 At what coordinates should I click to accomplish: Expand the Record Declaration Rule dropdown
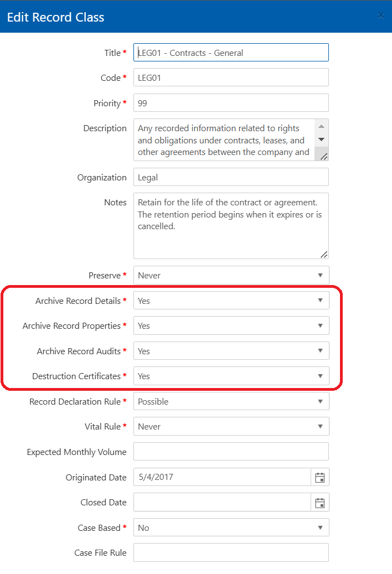(231, 401)
